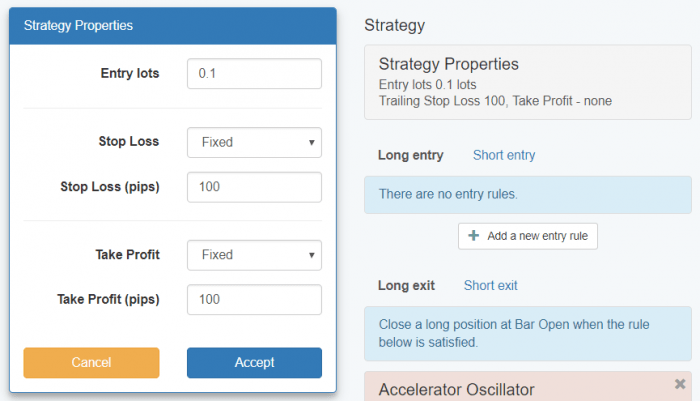Click the Strategy section heading
This screenshot has width=700, height=401.
click(x=395, y=25)
